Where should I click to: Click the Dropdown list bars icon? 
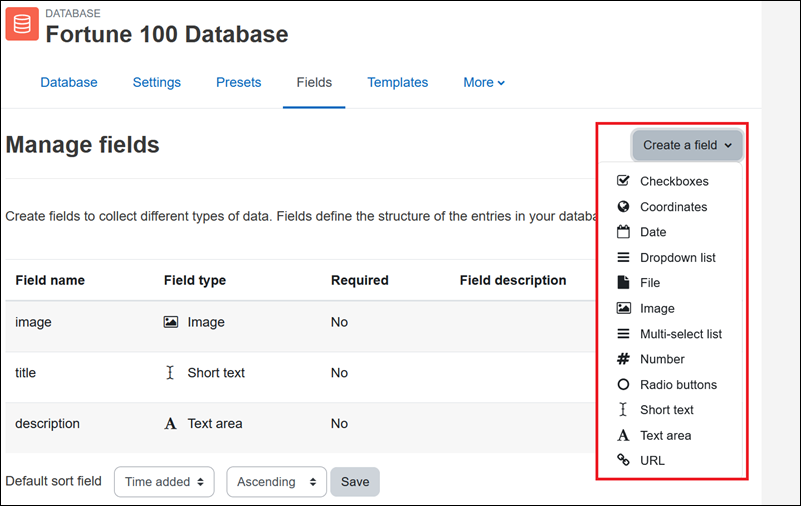623,257
